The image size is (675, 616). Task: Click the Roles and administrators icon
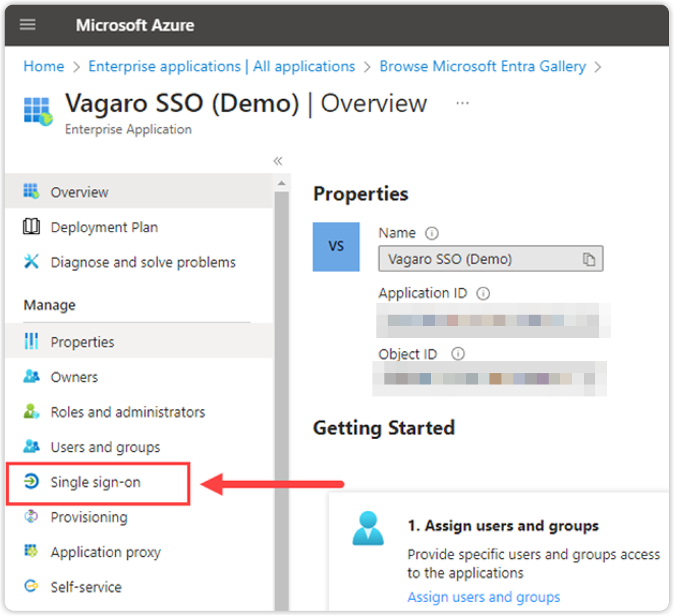coord(31,411)
